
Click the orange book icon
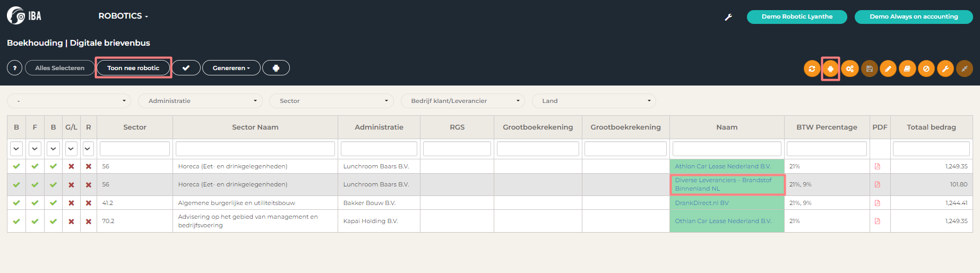click(907, 69)
